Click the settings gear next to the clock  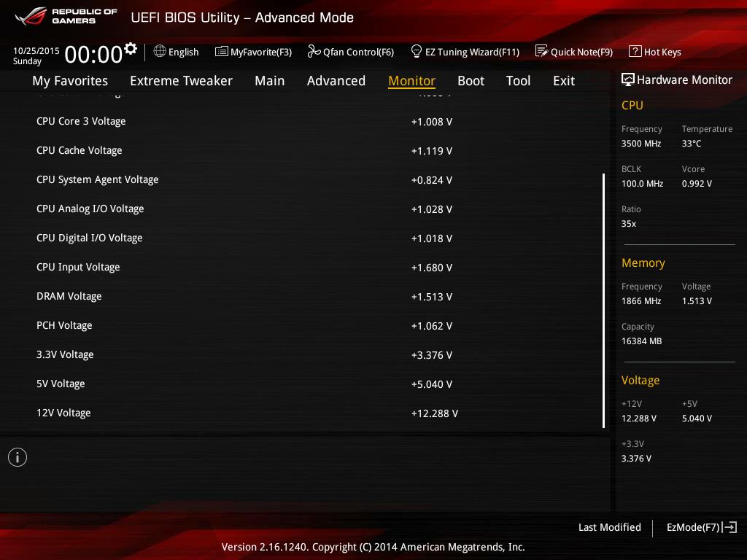click(131, 49)
